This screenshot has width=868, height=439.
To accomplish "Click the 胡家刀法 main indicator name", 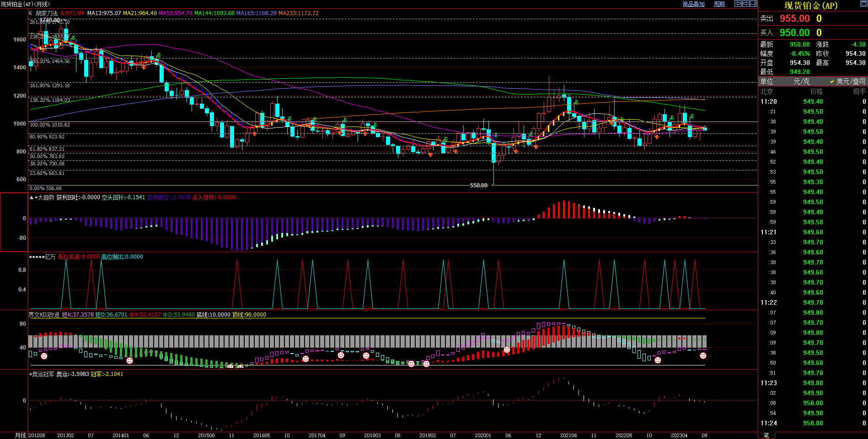I will [x=47, y=13].
